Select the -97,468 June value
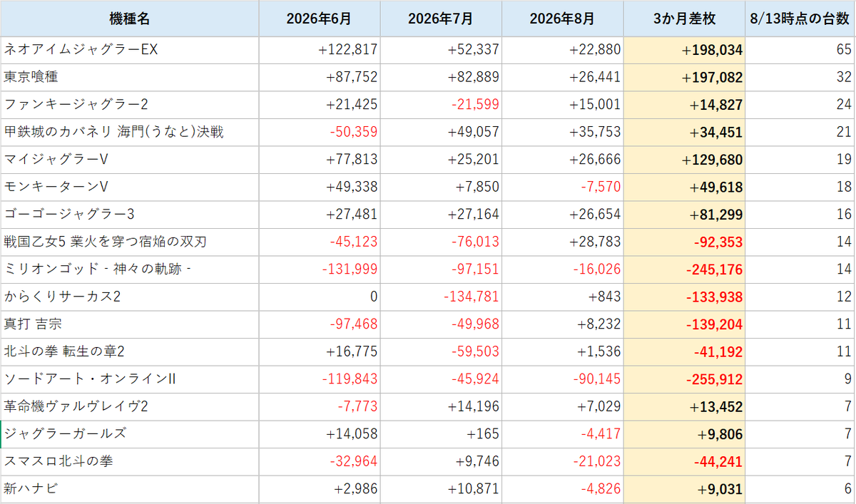This screenshot has height=504, width=856. click(x=319, y=324)
